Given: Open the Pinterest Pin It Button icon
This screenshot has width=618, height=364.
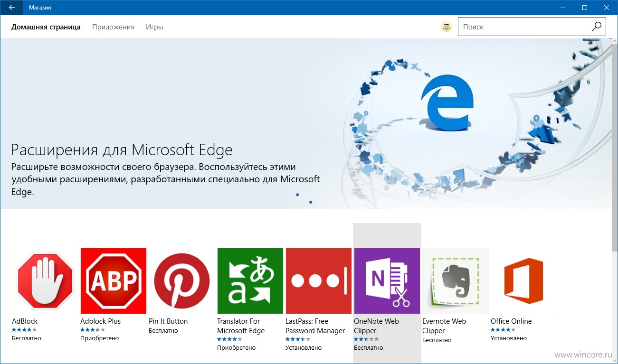Looking at the screenshot, I should pyautogui.click(x=182, y=281).
